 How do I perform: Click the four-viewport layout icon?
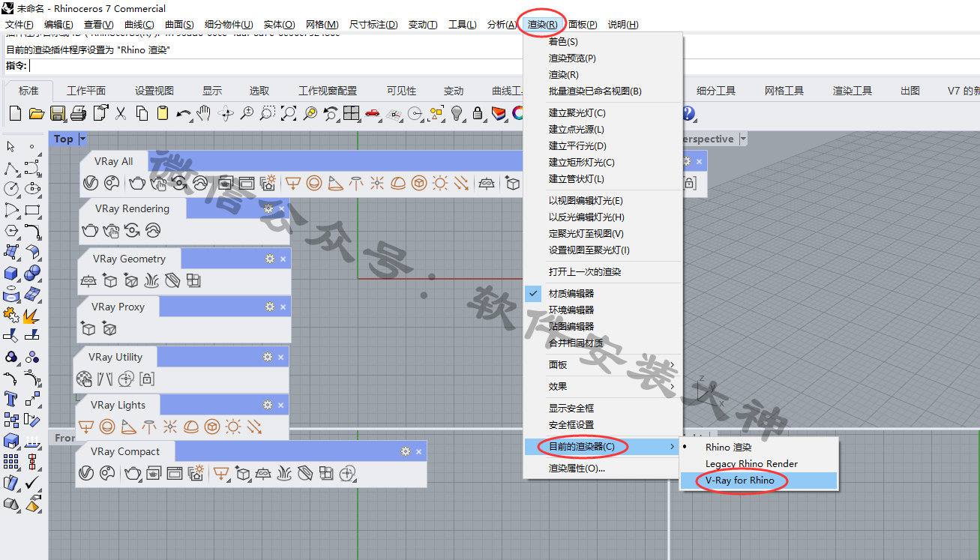tap(351, 114)
